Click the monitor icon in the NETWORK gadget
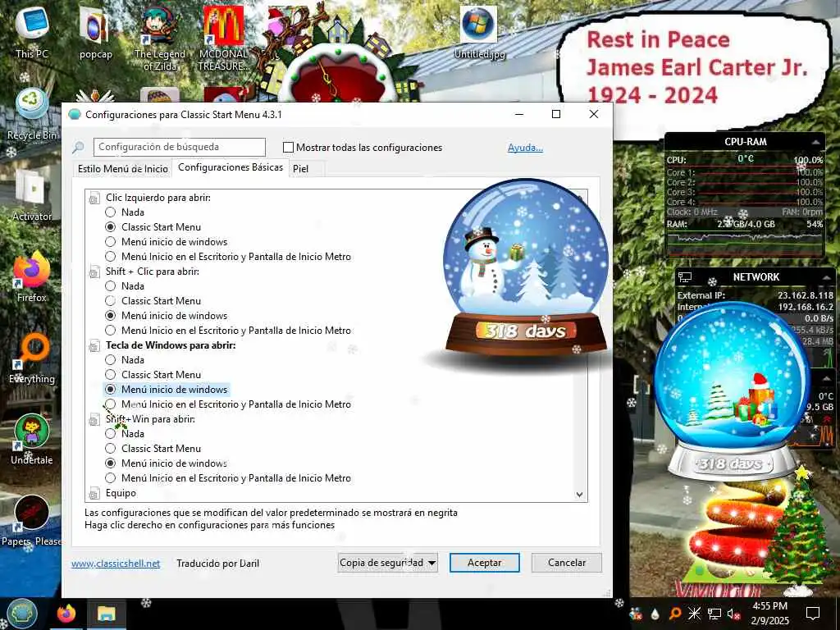Screen dimensions: 840x630 [685, 277]
